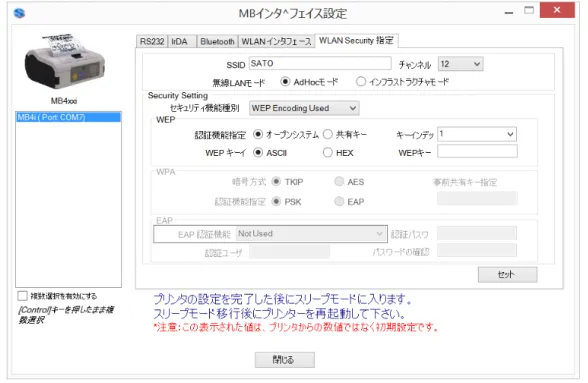Enable the 複数選択を有効にする checkbox
Screen dimensions: 588x383
pos(22,296)
